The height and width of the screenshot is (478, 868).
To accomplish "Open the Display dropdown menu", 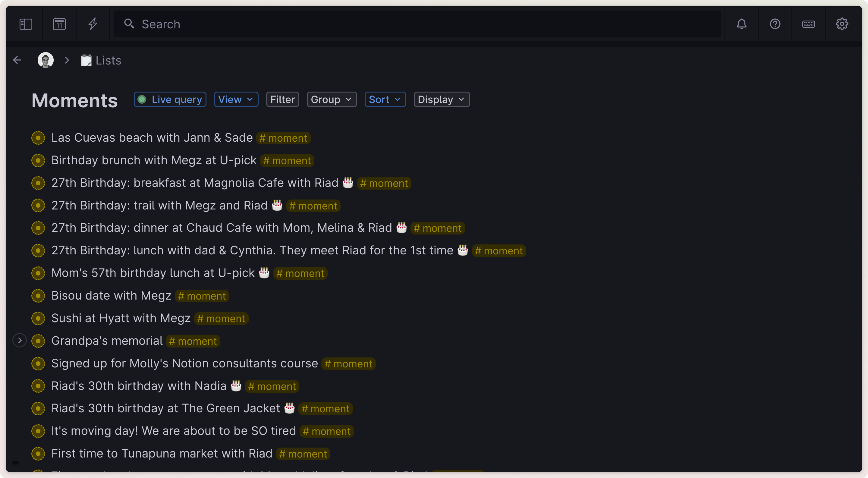I will tap(441, 99).
